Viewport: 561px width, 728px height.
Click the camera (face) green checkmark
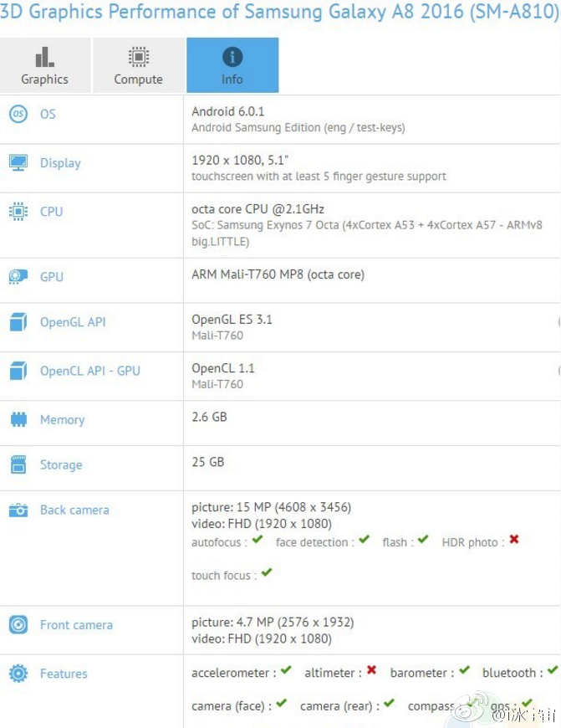tap(281, 703)
